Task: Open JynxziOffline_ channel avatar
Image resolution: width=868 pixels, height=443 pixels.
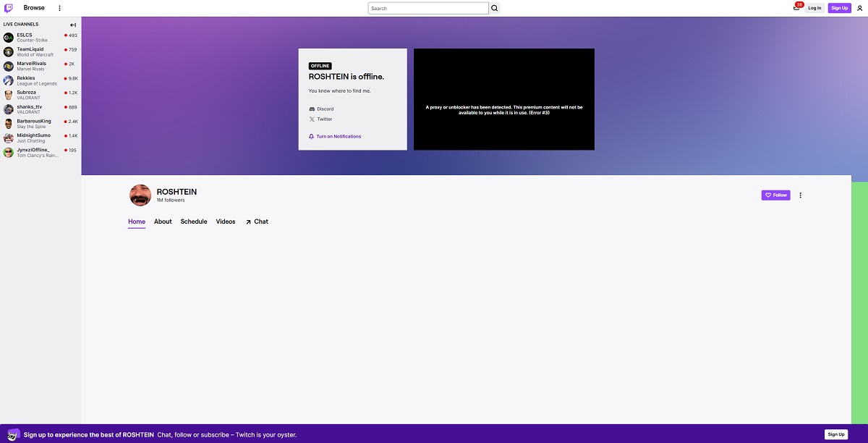Action: tap(9, 152)
